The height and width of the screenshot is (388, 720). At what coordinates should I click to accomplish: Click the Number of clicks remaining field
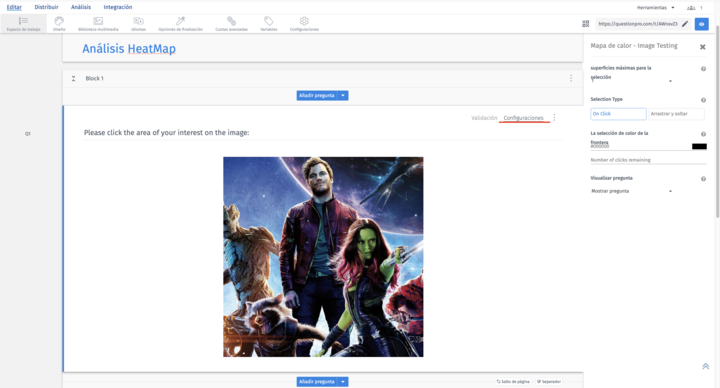(648, 160)
